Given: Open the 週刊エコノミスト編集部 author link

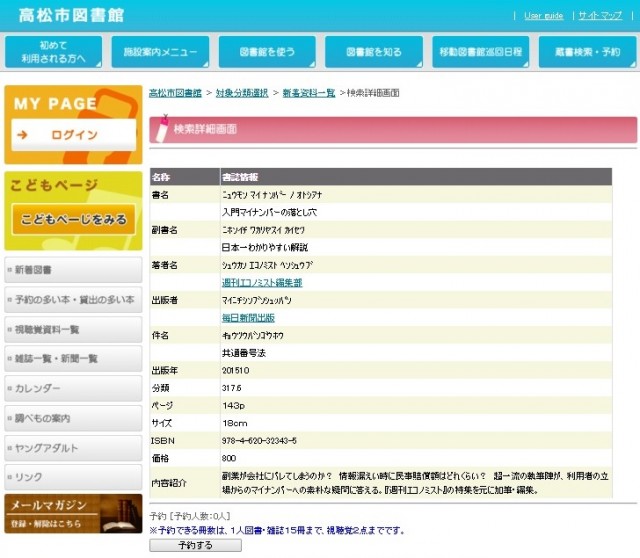Looking at the screenshot, I should coord(262,283).
